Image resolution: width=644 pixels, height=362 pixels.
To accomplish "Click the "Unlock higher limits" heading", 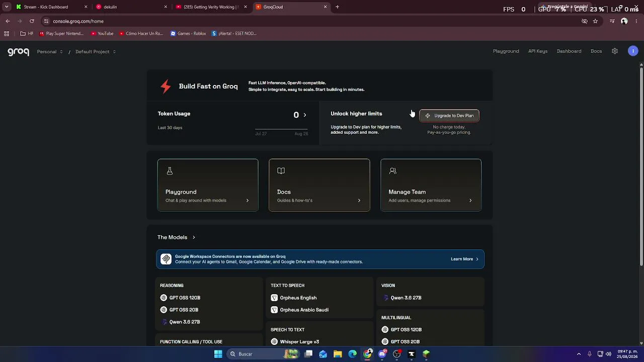I will [x=356, y=114].
